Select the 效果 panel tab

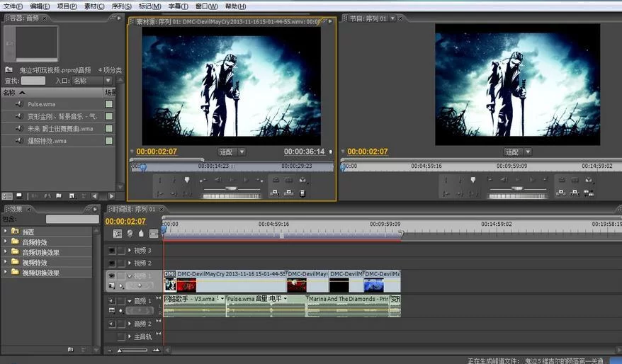click(17, 209)
